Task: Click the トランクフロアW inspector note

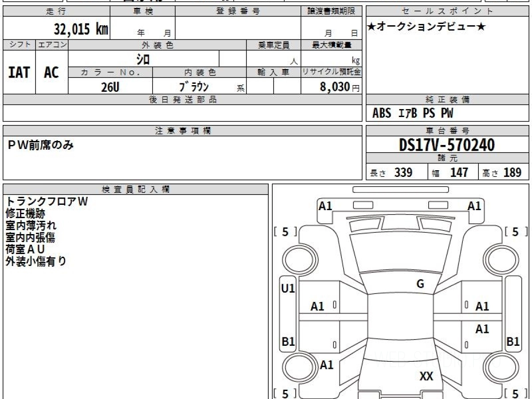Action: [47, 201]
